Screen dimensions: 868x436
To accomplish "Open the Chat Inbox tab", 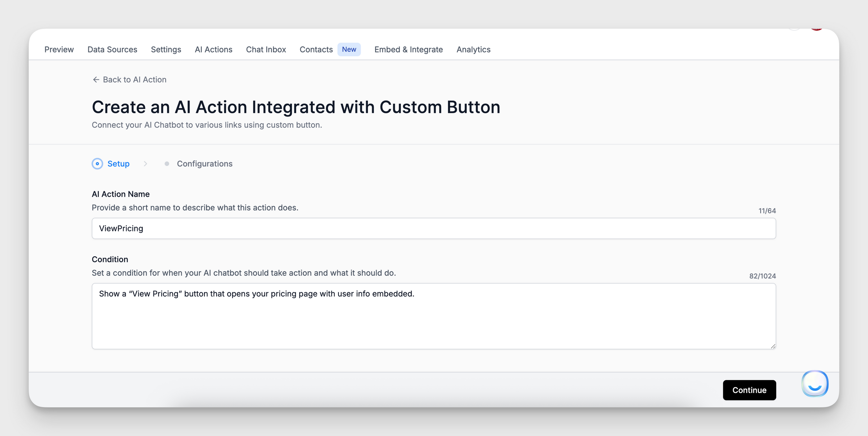I will pos(266,50).
